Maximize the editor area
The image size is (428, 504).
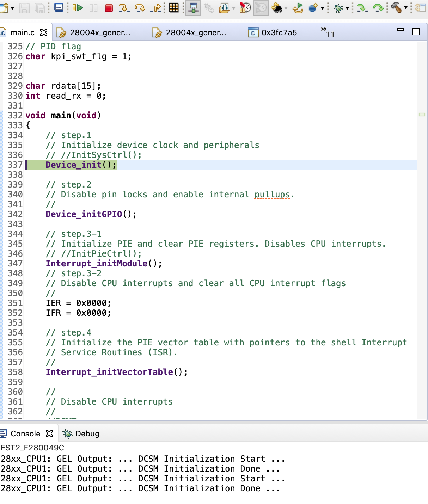click(416, 32)
